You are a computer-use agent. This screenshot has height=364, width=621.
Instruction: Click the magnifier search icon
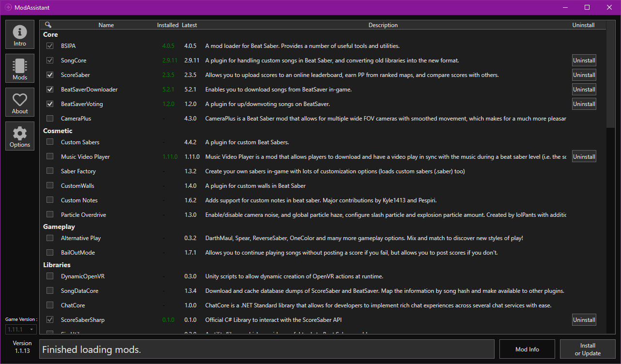48,25
